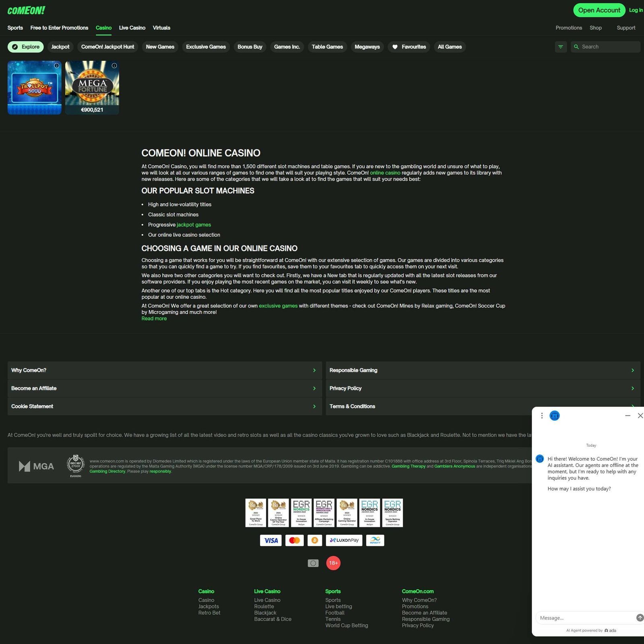Image resolution: width=644 pixels, height=644 pixels.
Task: Open info icon on Trollpot 5000 tile
Action: click(57, 66)
